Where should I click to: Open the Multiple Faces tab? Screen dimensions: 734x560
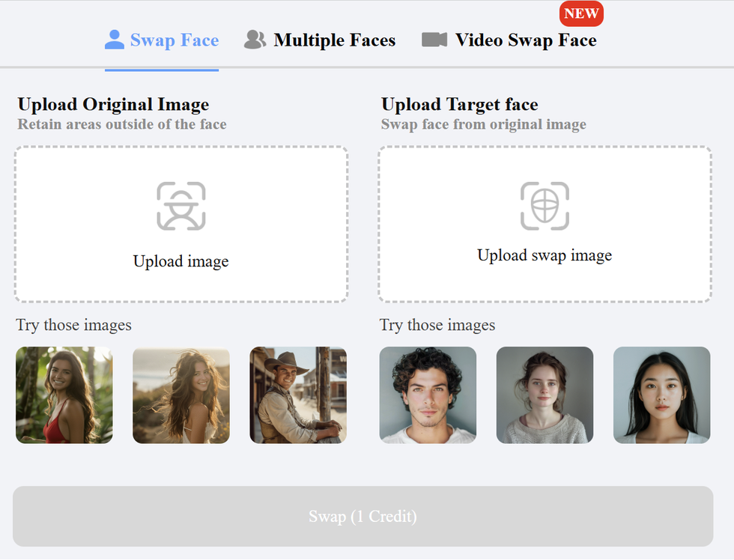[x=334, y=40]
